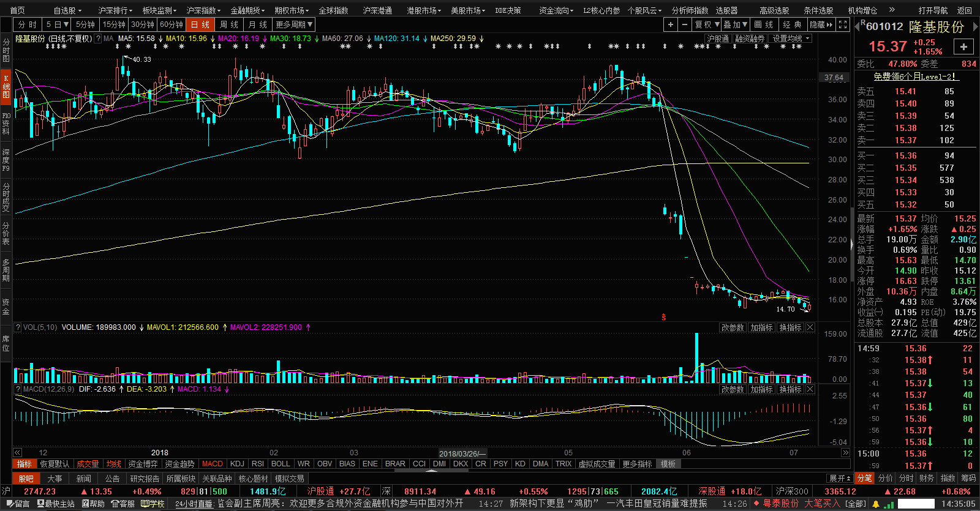Open 设置均线 dropdown
Viewport: 980px width, 511px height.
pos(791,39)
